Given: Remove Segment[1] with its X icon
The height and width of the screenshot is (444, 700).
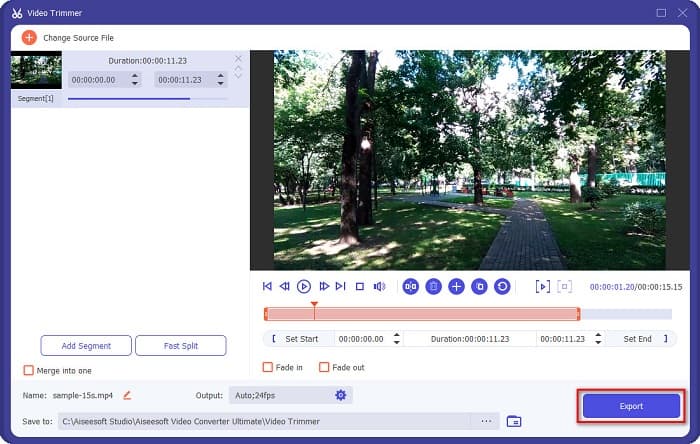Looking at the screenshot, I should click(238, 58).
